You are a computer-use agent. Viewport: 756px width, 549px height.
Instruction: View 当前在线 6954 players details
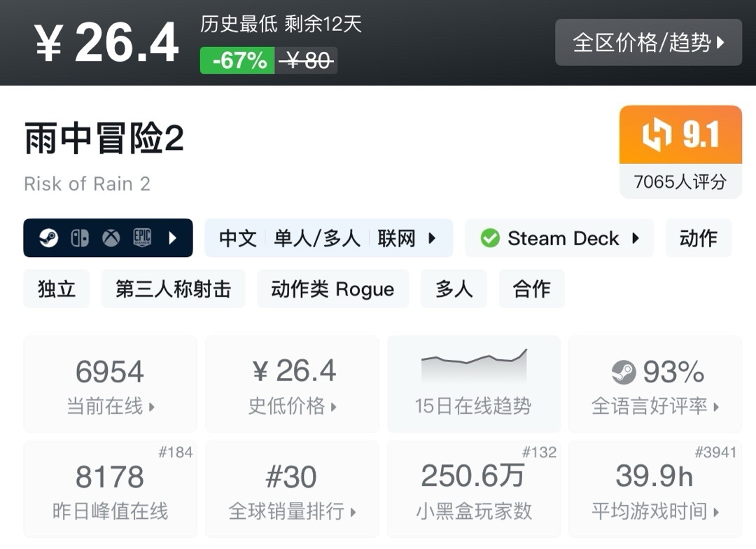point(110,384)
